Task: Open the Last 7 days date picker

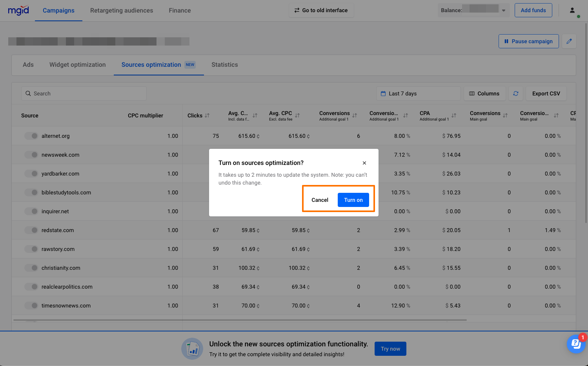Action: pos(418,93)
